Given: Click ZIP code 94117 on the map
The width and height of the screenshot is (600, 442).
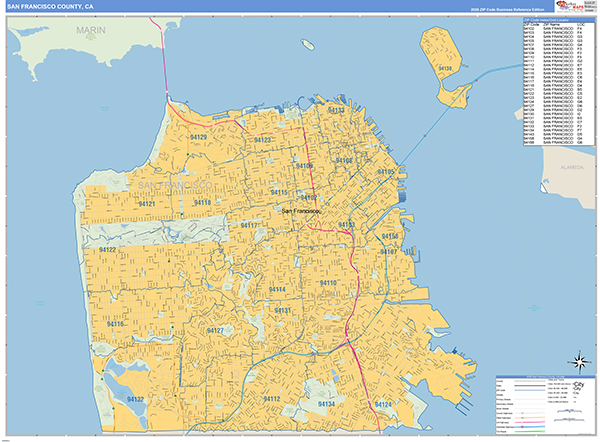Looking at the screenshot, I should pos(249,225).
